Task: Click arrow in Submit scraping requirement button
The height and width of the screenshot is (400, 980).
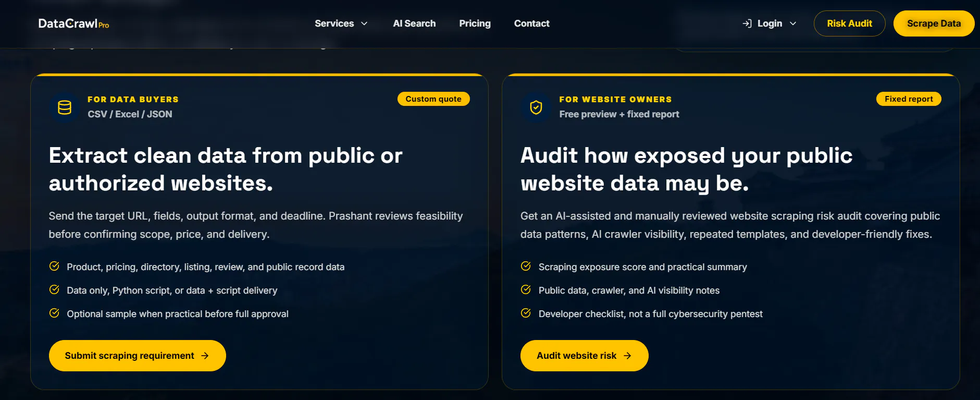Action: [x=205, y=356]
